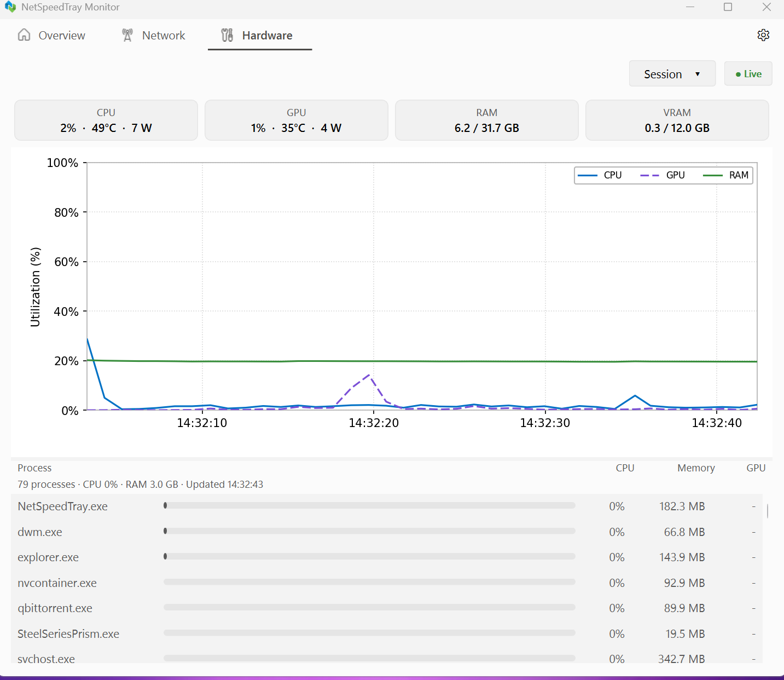Sort processes by CPU column header

tap(625, 468)
